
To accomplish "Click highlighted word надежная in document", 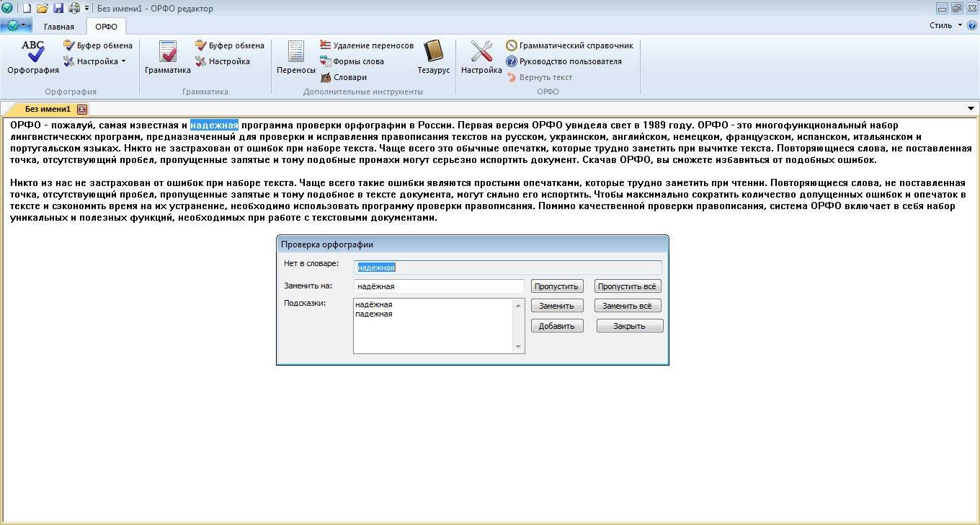I will click(x=214, y=125).
